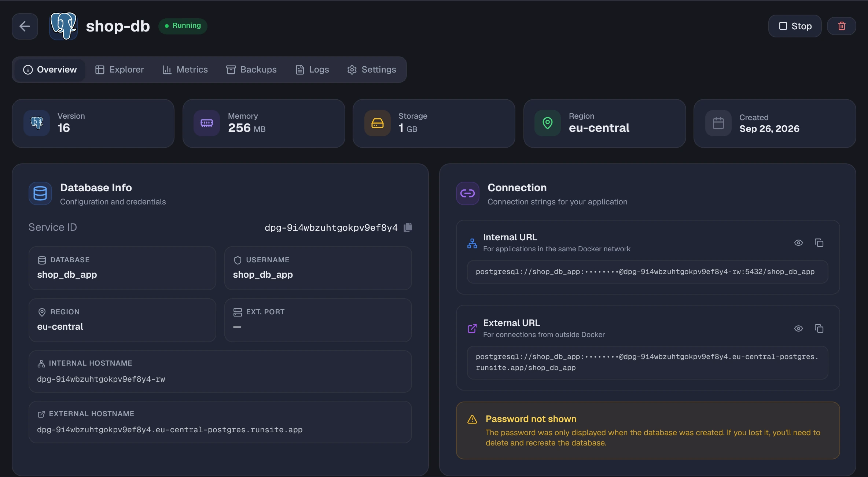This screenshot has height=477, width=868.
Task: Click the Memory card chip icon
Action: point(207,123)
